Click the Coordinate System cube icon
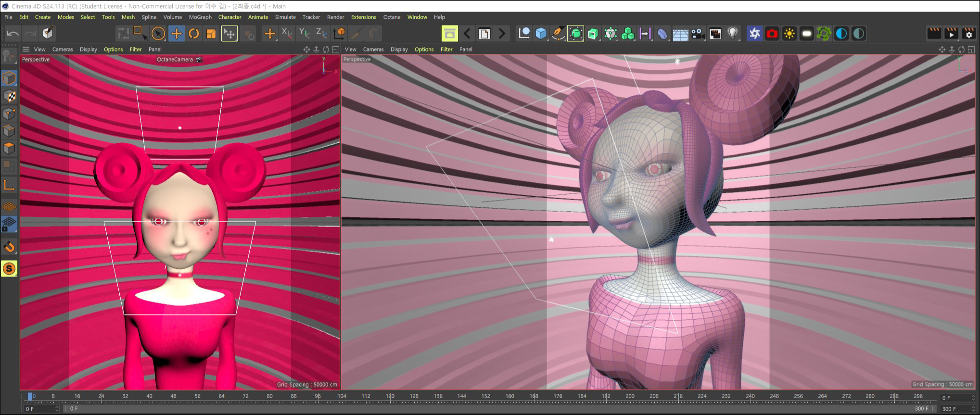The width and height of the screenshot is (980, 415). pos(340,33)
